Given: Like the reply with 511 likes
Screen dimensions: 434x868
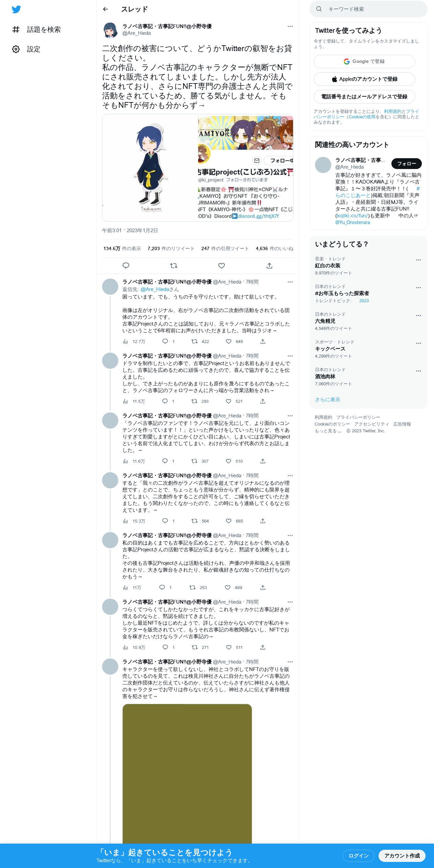Looking at the screenshot, I should point(229,647).
